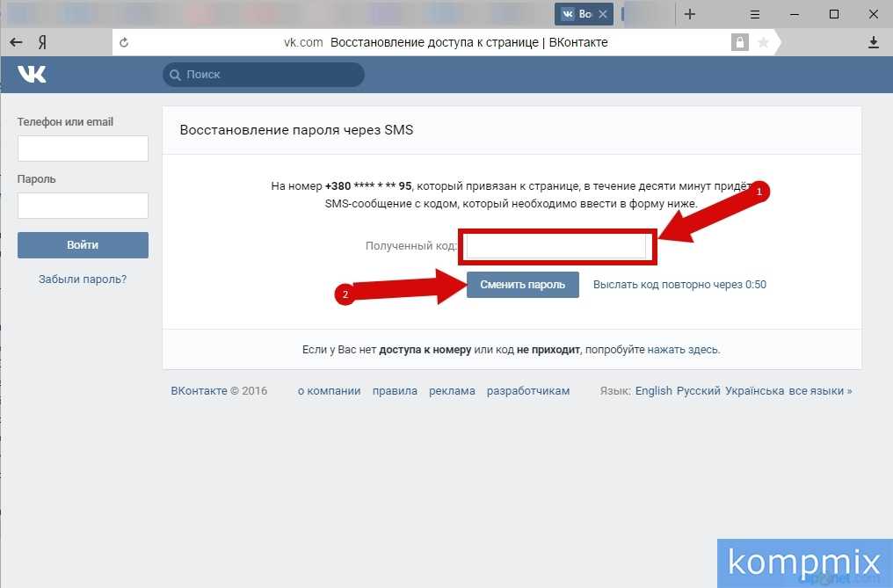Reload the page with refresh icon
This screenshot has height=588, width=893.
point(124,42)
